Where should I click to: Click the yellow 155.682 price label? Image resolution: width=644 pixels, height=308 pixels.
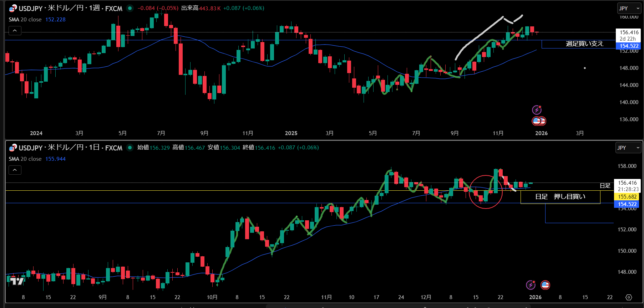[627, 197]
